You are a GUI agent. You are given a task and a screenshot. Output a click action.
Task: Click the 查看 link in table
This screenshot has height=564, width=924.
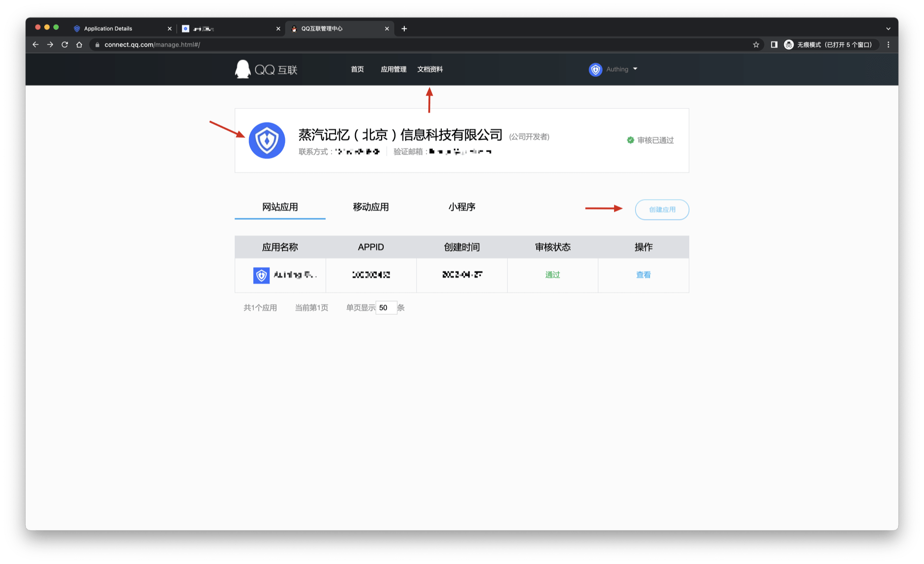[x=643, y=275]
